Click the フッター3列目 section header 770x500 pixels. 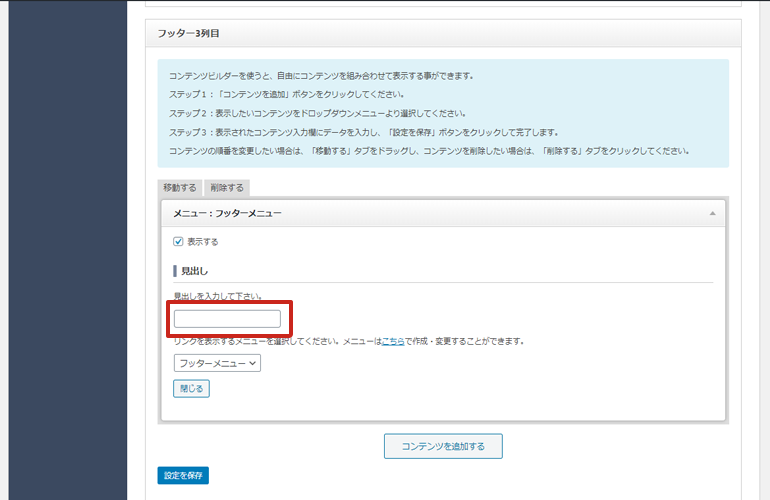[188, 33]
